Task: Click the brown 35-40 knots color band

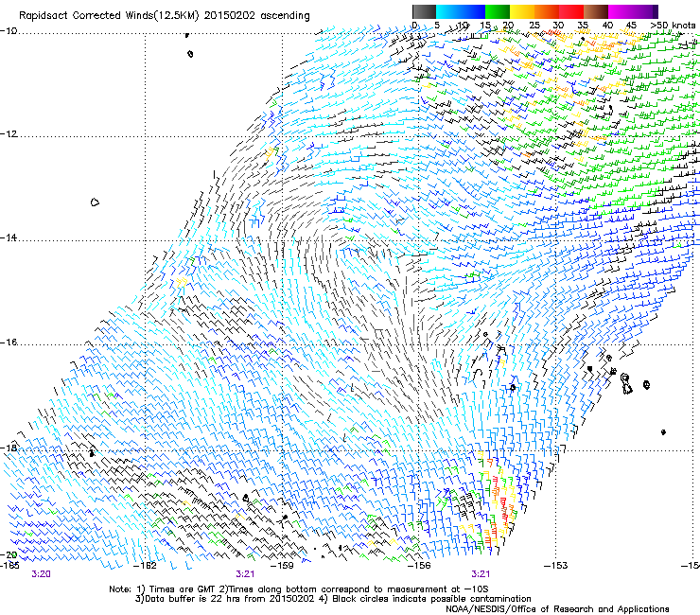Action: (x=596, y=11)
